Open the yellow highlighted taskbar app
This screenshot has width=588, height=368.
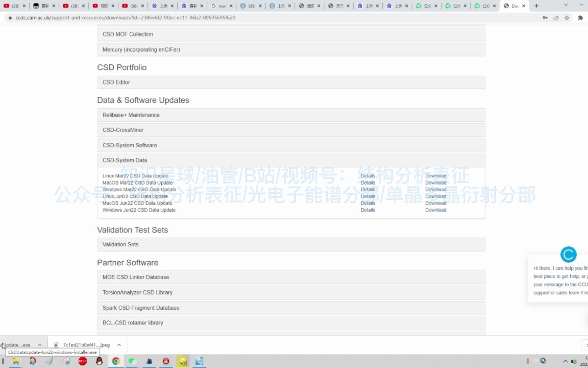183,361
